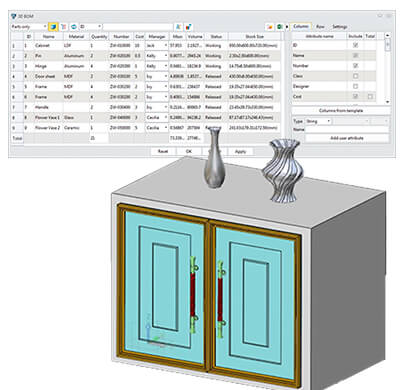Image resolution: width=410 pixels, height=390 pixels.
Task: Uncheck the Include box for the Number attribute
Action: 355,66
